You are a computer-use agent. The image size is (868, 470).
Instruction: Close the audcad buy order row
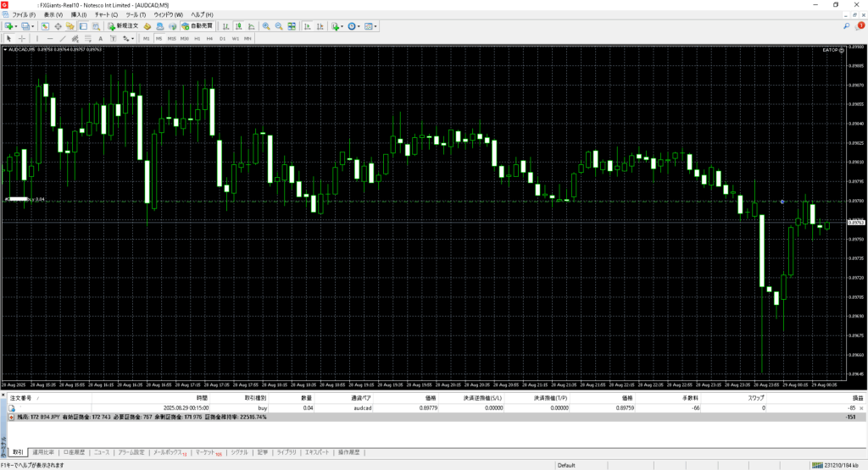pyautogui.click(x=861, y=407)
